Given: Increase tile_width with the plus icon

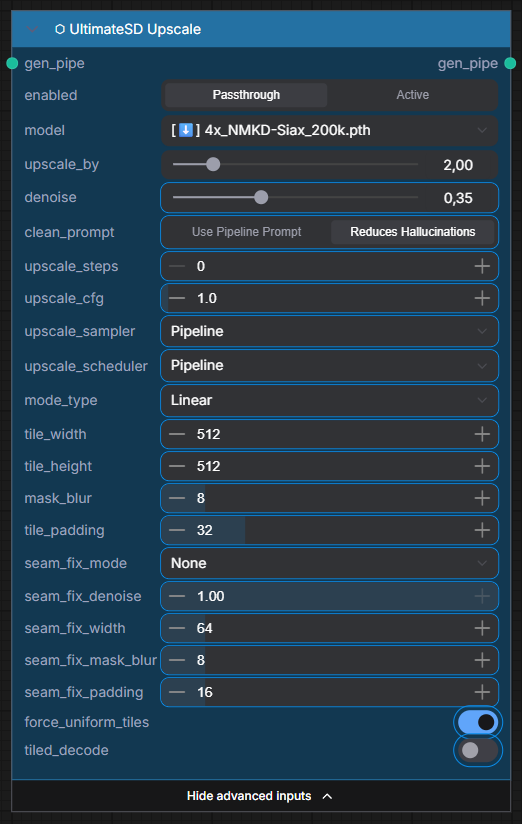Looking at the screenshot, I should tap(482, 435).
